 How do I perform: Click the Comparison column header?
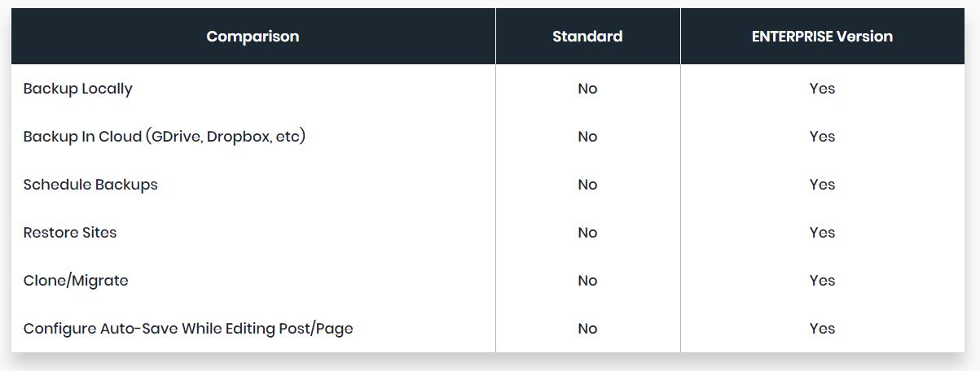click(x=253, y=37)
